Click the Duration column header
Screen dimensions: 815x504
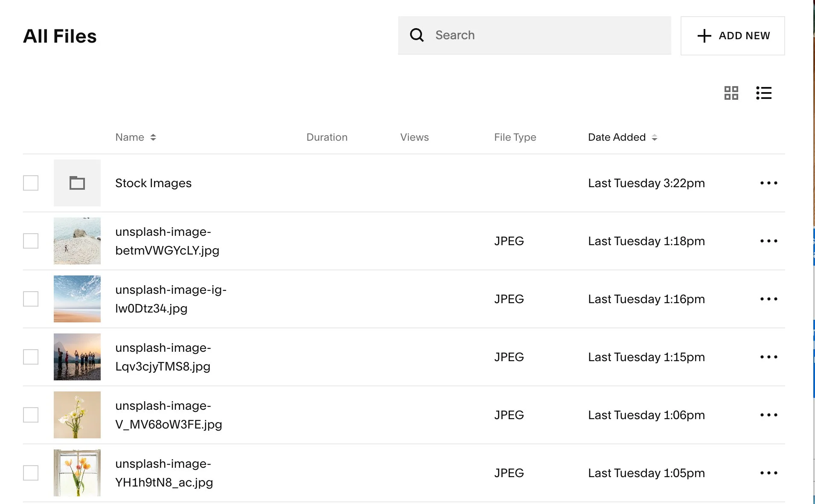point(327,137)
